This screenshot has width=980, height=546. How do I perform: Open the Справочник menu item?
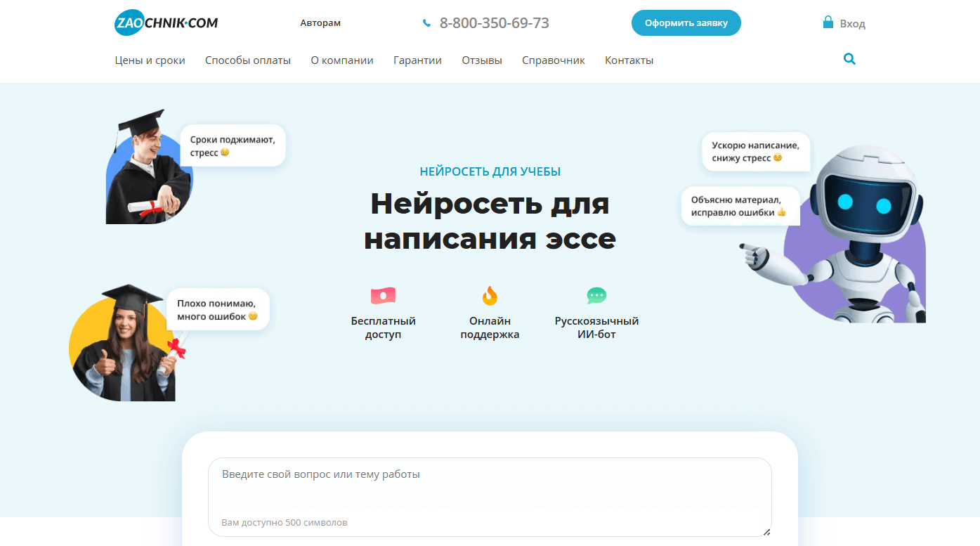click(x=553, y=60)
